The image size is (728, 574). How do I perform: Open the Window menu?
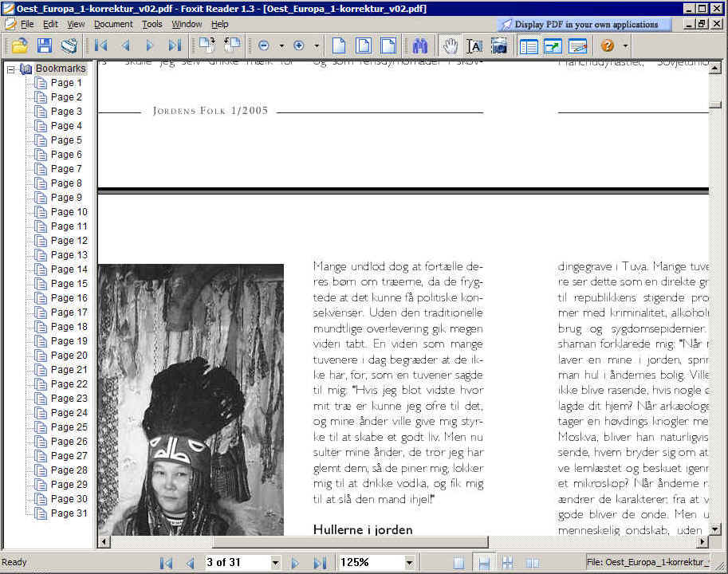point(187,24)
